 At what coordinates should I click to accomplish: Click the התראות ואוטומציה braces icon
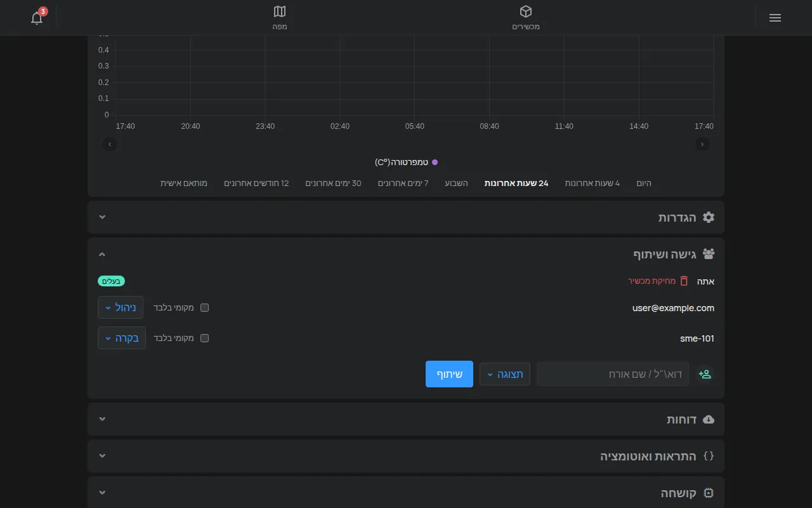coord(709,456)
